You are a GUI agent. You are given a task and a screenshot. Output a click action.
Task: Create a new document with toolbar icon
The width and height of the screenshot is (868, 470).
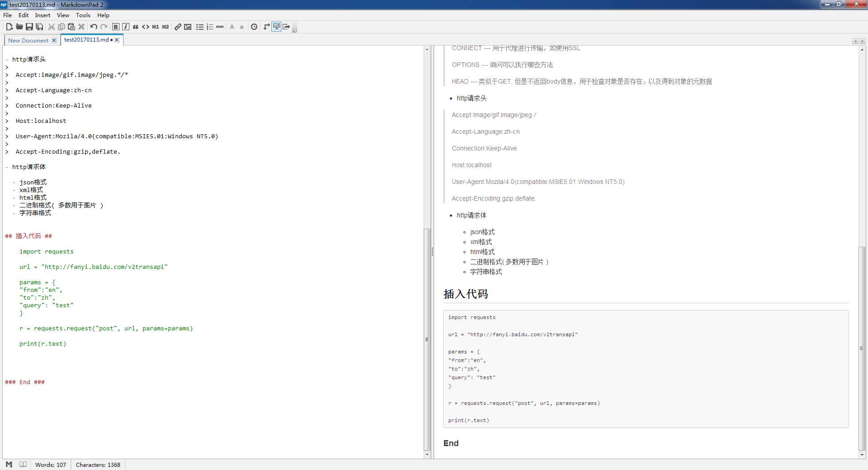tap(9, 27)
